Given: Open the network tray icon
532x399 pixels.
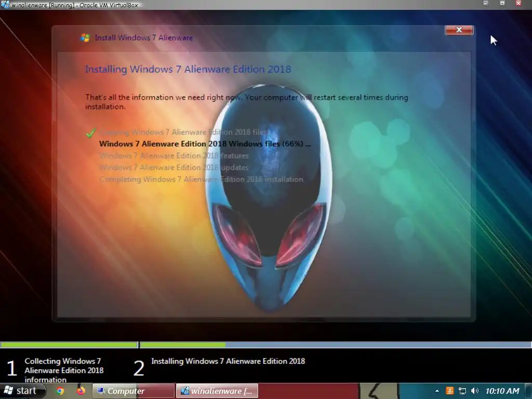Looking at the screenshot, I should [x=462, y=391].
